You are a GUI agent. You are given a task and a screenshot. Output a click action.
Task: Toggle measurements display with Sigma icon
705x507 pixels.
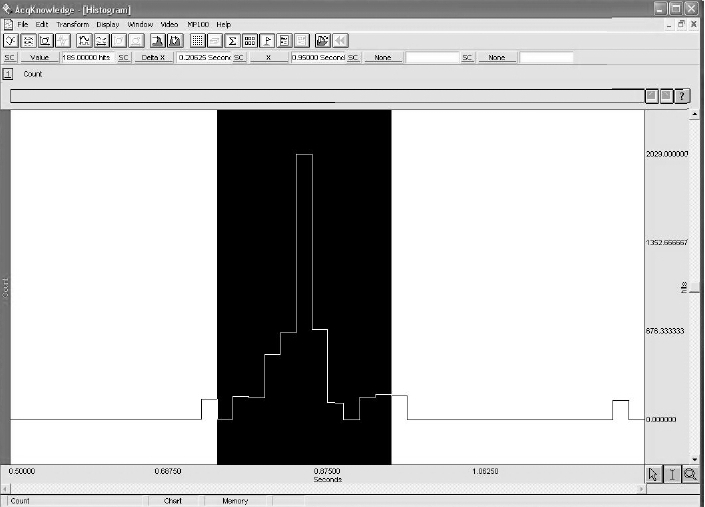[x=232, y=41]
